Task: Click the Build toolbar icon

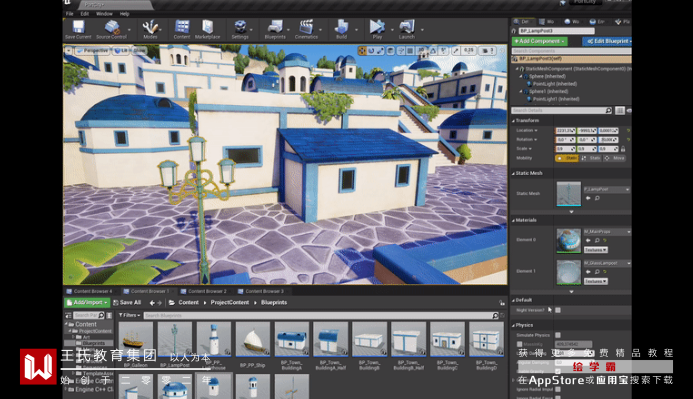Action: [341, 30]
